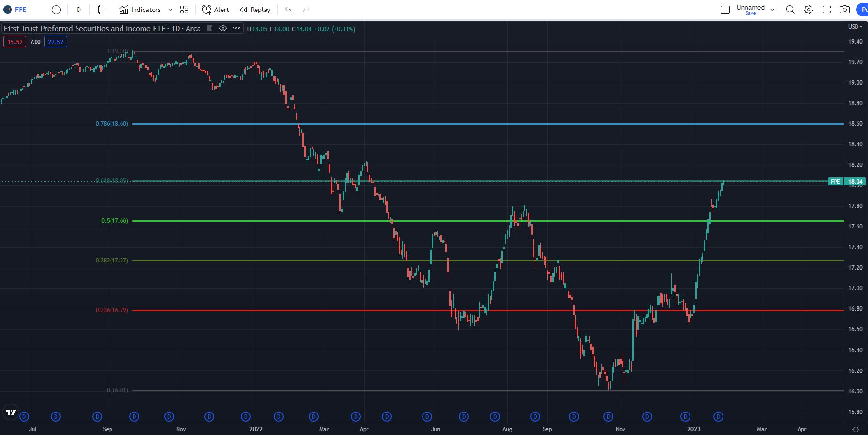Open the dividend marker below Nov 2022
Viewport: 868px width, 435px height.
(608, 417)
